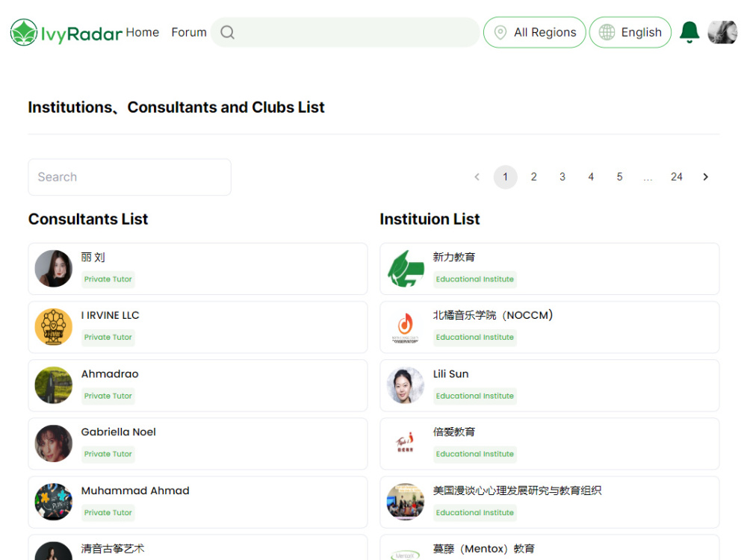Open Ahmadrao consultant avatar

tap(54, 385)
